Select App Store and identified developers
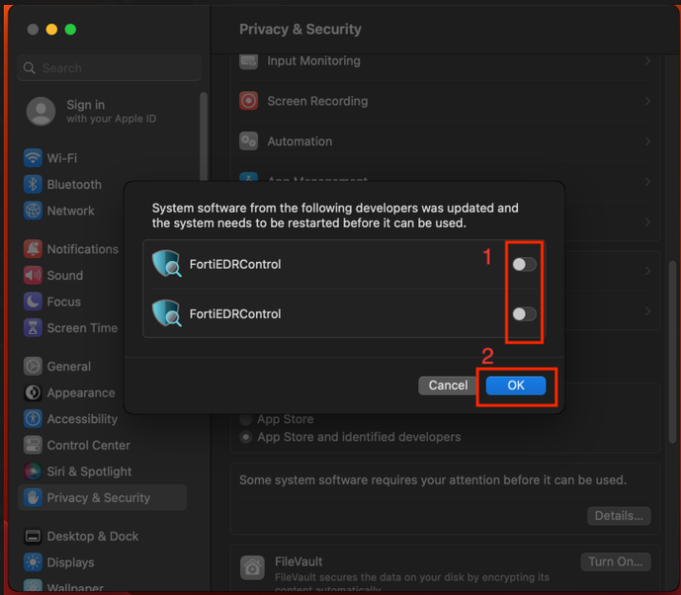The height and width of the screenshot is (595, 681). [246, 436]
